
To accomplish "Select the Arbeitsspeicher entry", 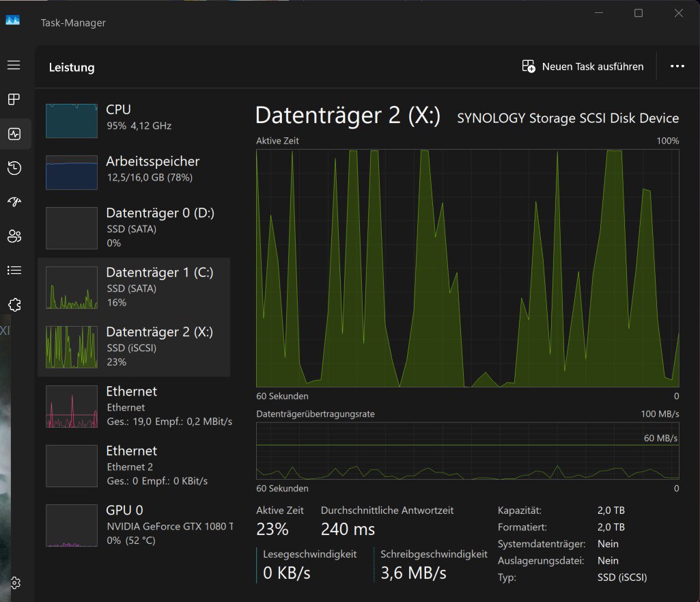I will [x=134, y=172].
